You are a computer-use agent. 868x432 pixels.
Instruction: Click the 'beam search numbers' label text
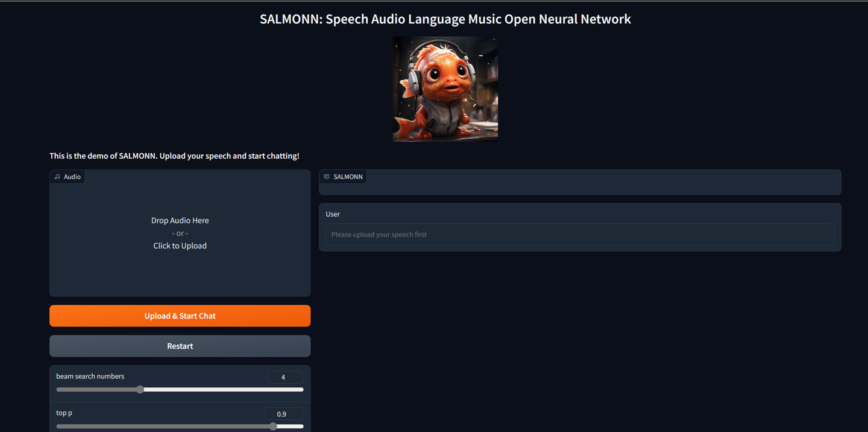(x=90, y=376)
